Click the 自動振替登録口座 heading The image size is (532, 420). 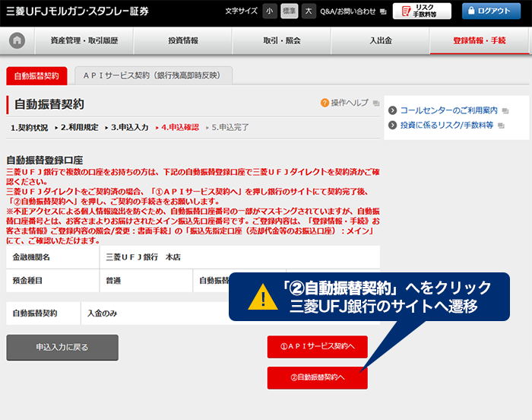coord(44,160)
